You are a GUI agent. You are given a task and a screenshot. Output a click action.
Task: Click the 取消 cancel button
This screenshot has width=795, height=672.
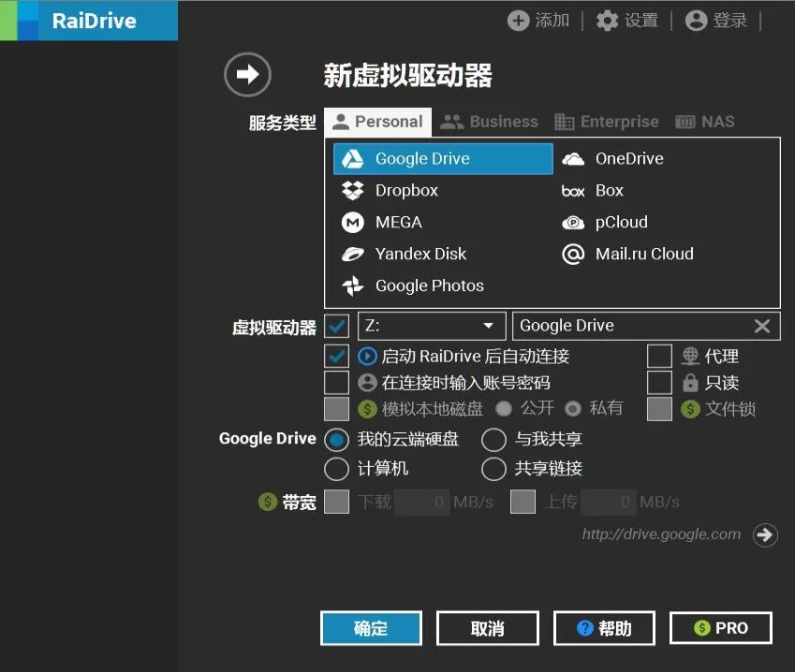pyautogui.click(x=488, y=628)
